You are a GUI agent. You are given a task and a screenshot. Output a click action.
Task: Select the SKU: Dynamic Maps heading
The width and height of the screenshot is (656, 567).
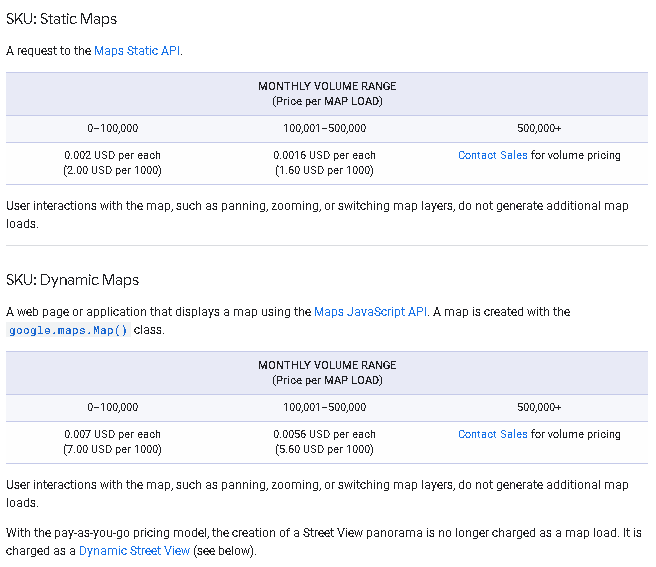[x=72, y=280]
